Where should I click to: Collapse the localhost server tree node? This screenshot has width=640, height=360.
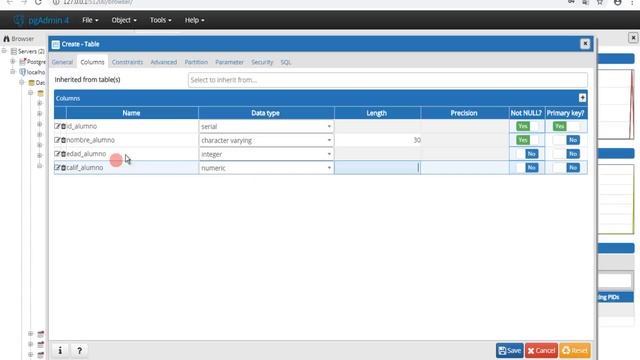tap(13, 72)
